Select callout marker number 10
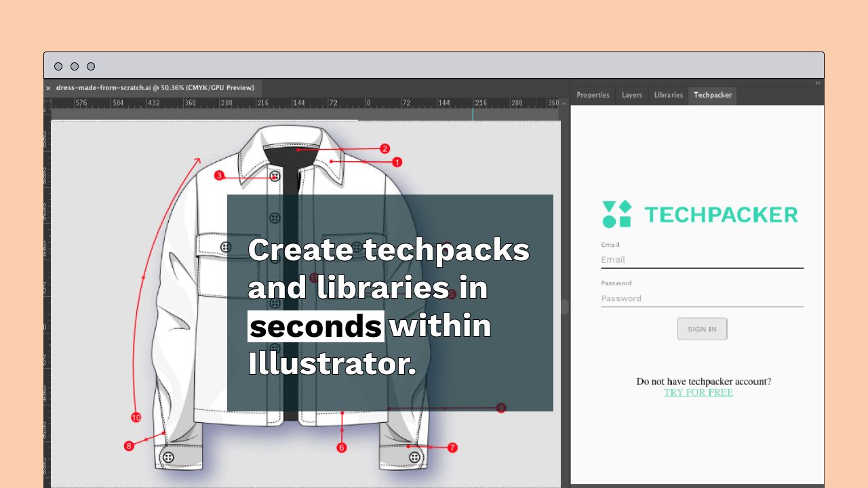The width and height of the screenshot is (868, 488). (136, 418)
